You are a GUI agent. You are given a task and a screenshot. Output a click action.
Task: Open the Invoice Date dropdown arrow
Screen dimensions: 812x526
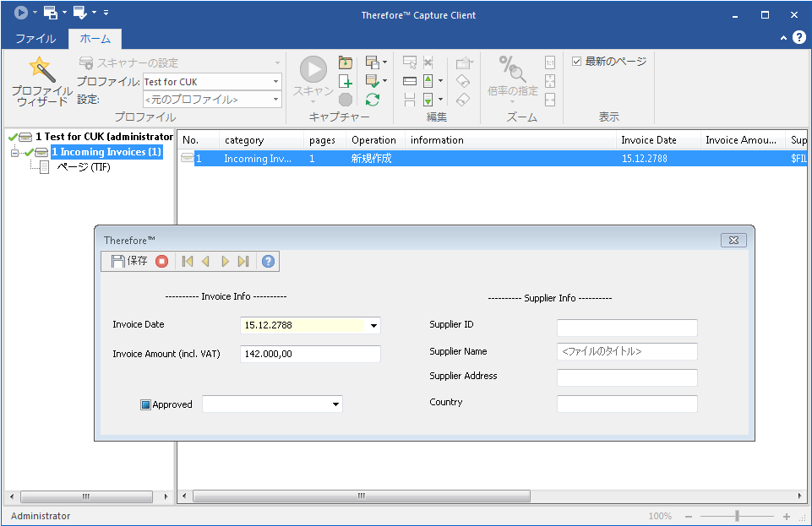coord(373,325)
